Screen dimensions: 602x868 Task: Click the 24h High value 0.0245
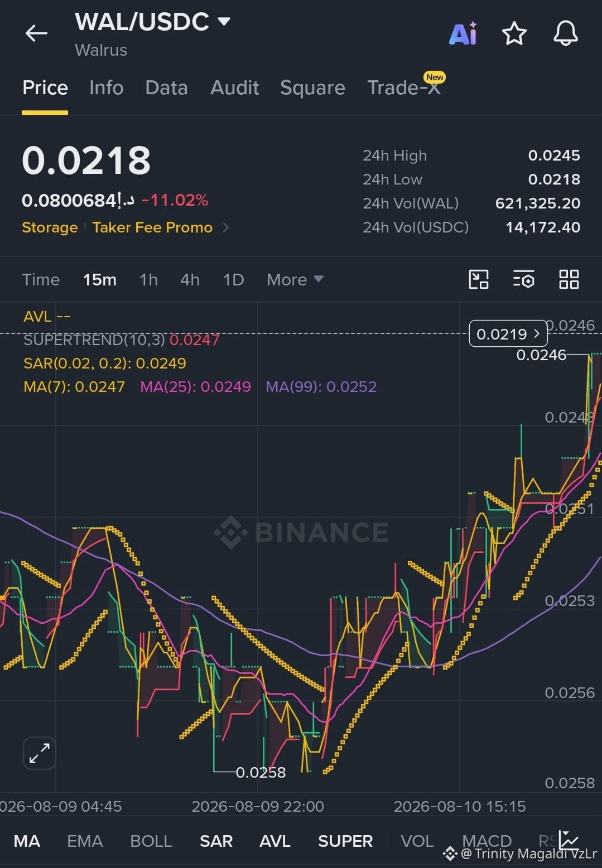point(554,156)
